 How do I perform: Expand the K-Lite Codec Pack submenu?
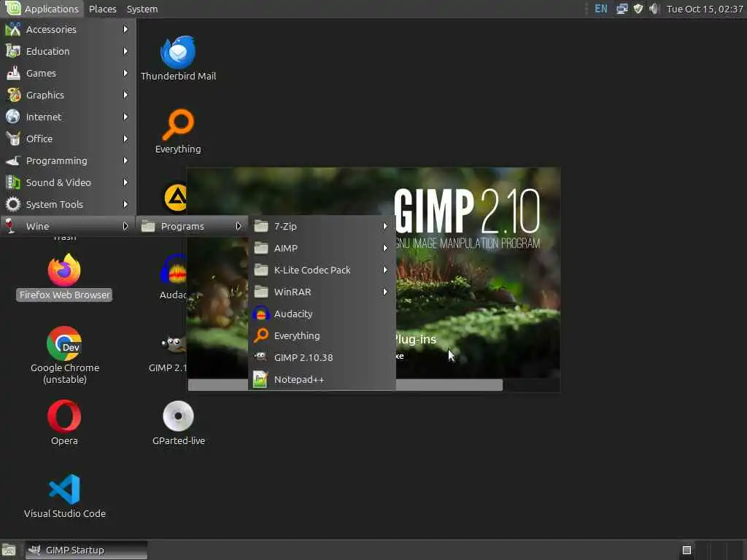tap(322, 270)
